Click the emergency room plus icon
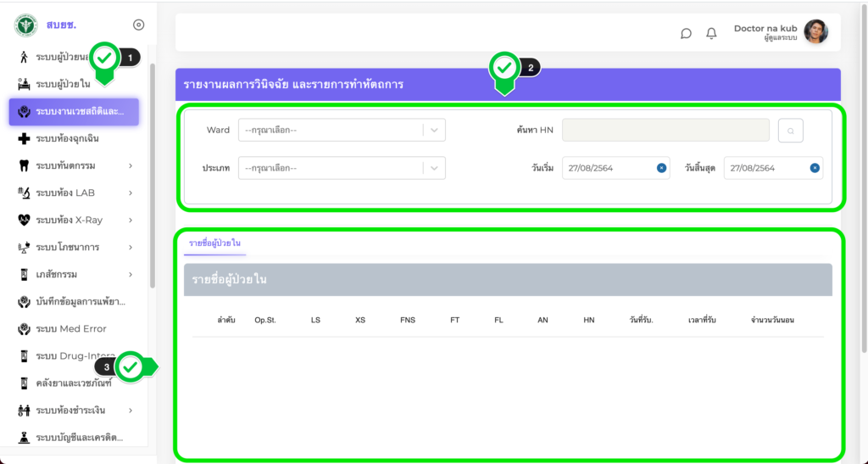868x464 pixels. (24, 138)
